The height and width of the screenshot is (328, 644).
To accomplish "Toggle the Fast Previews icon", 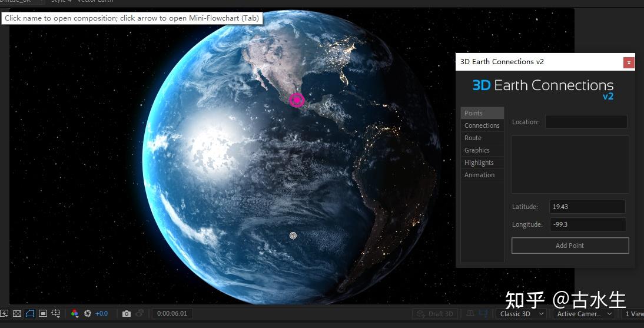I will [x=4, y=314].
